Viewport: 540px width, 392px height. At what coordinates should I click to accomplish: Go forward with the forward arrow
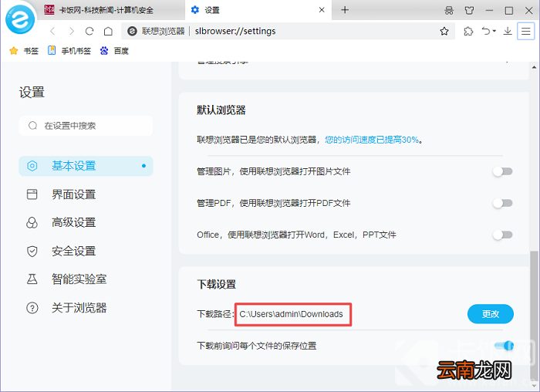[x=71, y=32]
